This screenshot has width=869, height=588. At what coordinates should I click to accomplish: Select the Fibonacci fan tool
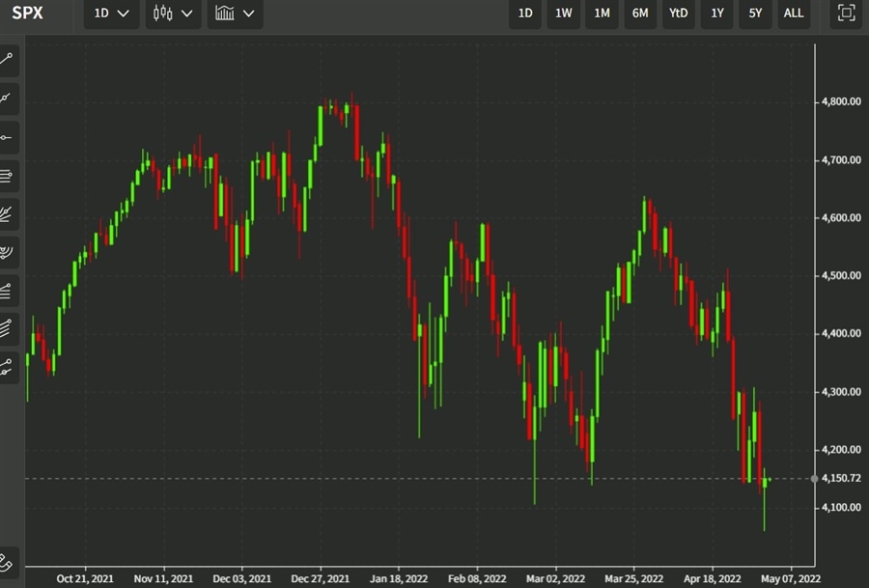pyautogui.click(x=8, y=214)
